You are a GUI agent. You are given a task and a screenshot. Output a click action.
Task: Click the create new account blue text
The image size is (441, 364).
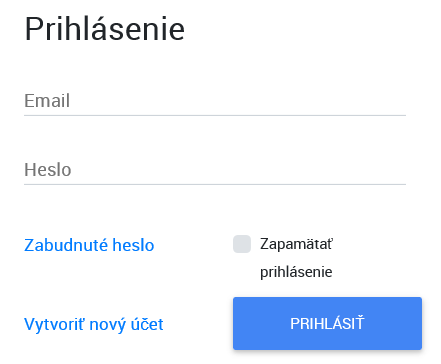(94, 324)
